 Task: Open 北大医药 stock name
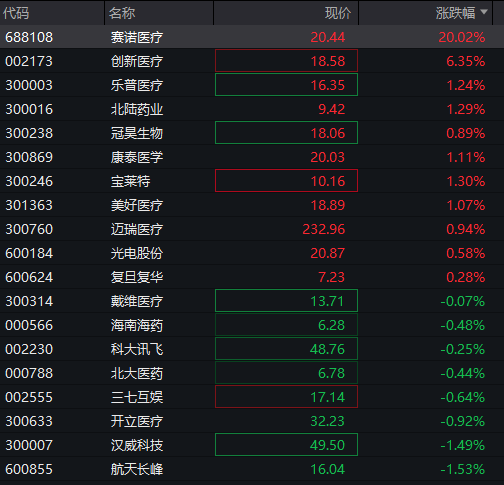(137, 373)
